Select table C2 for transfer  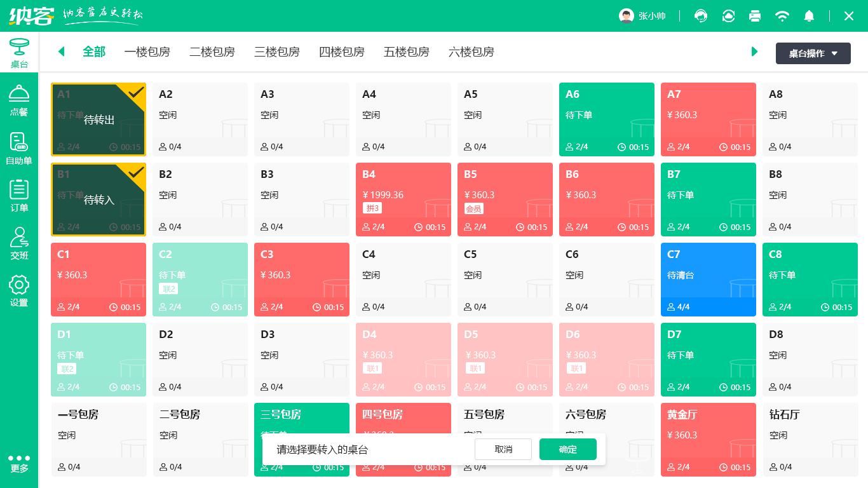click(x=200, y=279)
